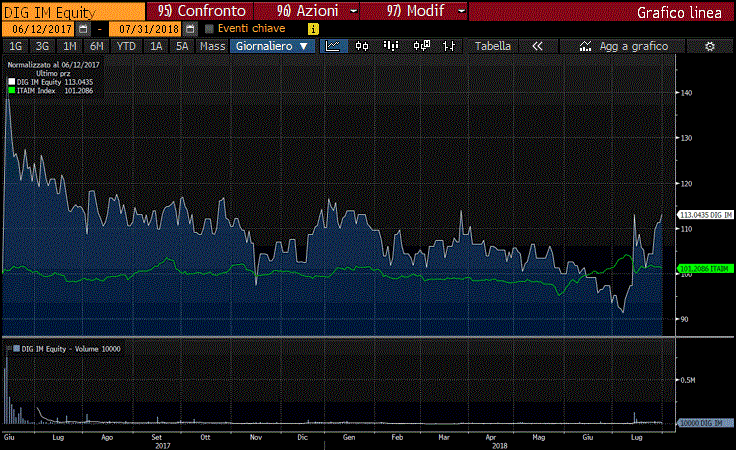Switch to the candlestick chart icon
This screenshot has width=736, height=450.
(x=362, y=46)
